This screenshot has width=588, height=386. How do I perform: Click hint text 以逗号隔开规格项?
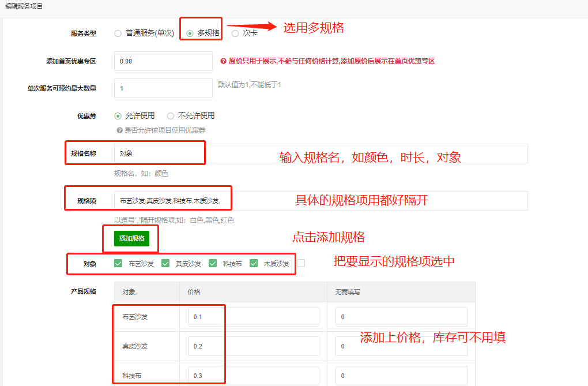(174, 220)
